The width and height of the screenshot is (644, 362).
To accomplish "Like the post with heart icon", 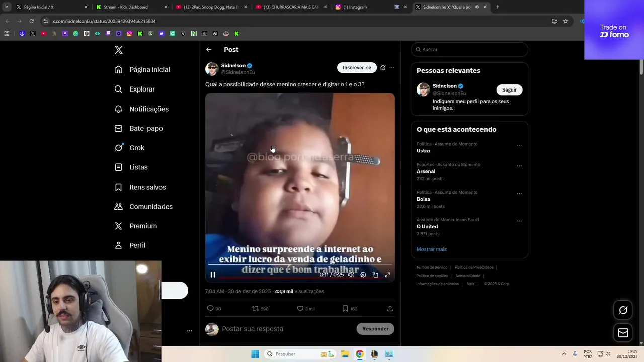I will pos(305,308).
